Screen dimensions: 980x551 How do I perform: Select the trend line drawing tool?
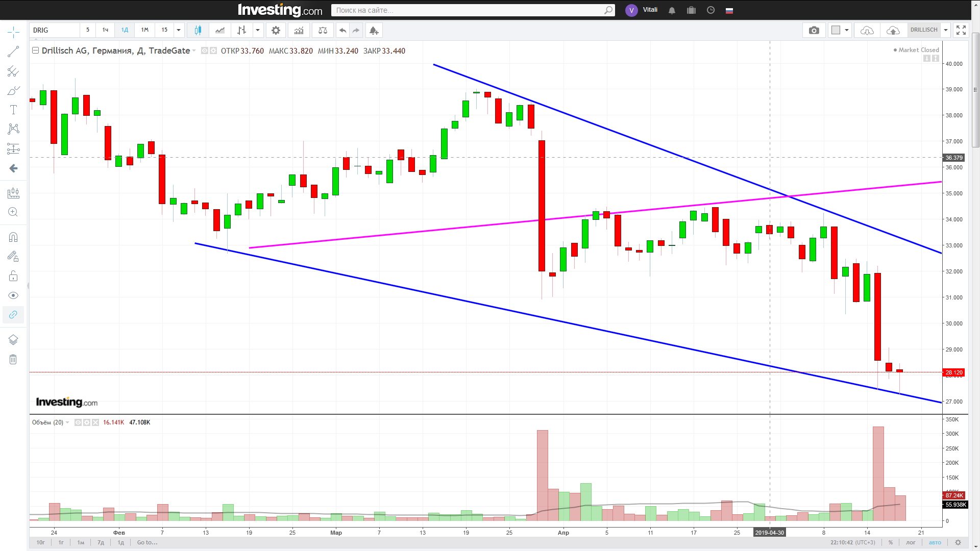[13, 52]
